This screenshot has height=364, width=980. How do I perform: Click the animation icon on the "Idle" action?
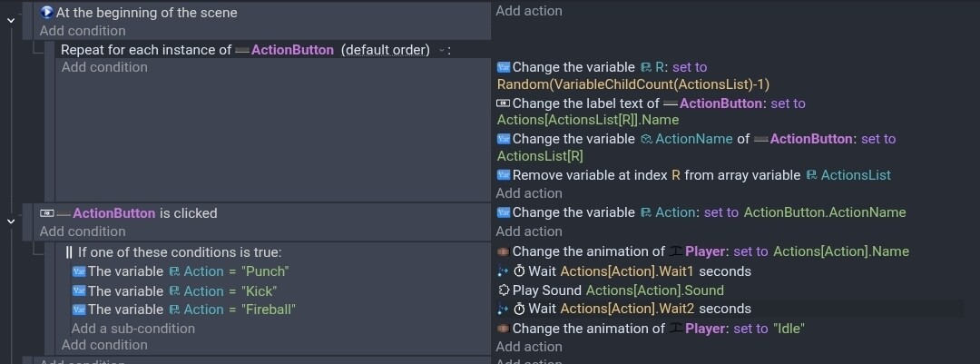[x=504, y=329]
